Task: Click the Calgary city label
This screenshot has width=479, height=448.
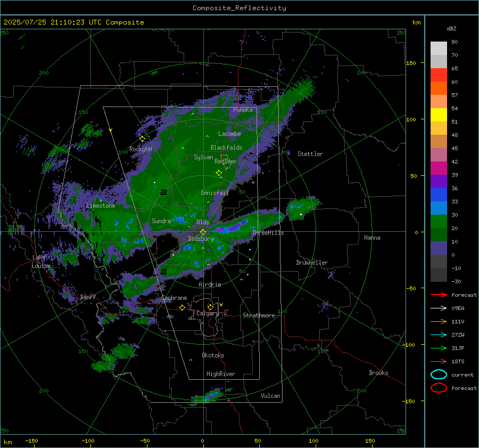Action: point(208,313)
